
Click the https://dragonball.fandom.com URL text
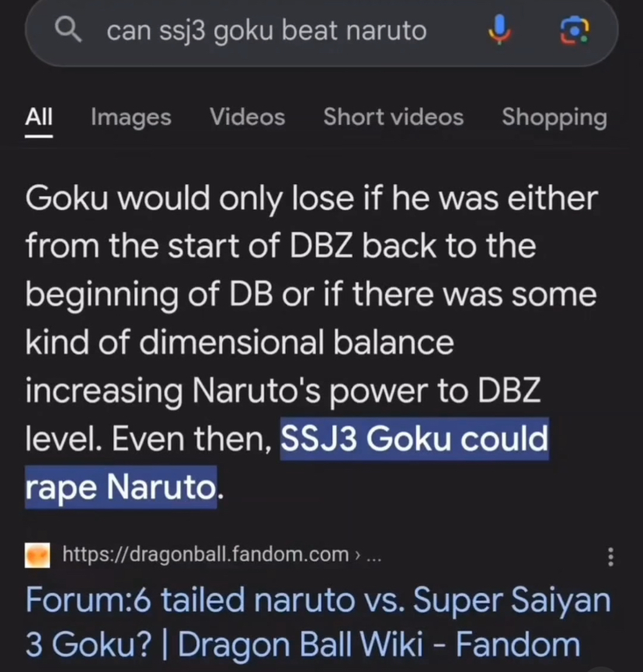point(206,555)
